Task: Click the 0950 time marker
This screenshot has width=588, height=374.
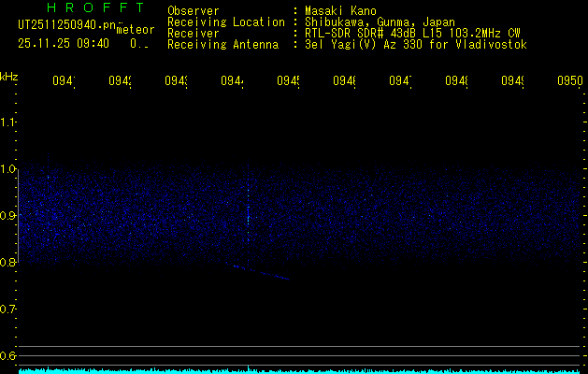Action: [568, 81]
